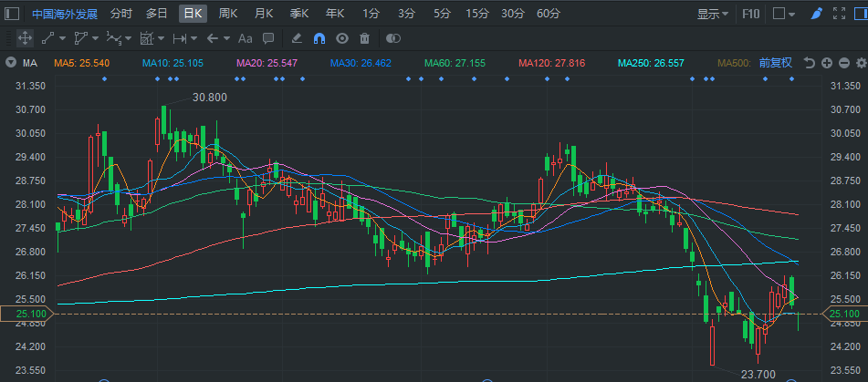This screenshot has width=868, height=382.
Task: Click the left 25.100 current price tag
Action: coord(26,314)
